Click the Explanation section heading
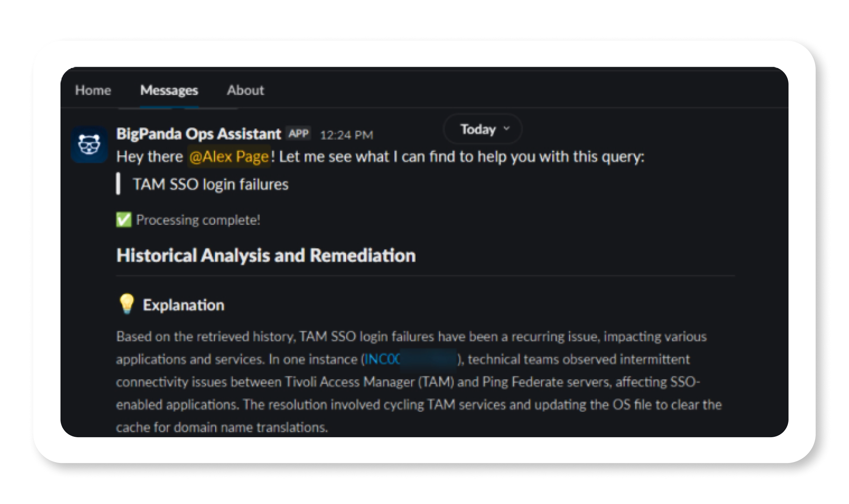Screen dimensions: 849x504 click(x=183, y=305)
